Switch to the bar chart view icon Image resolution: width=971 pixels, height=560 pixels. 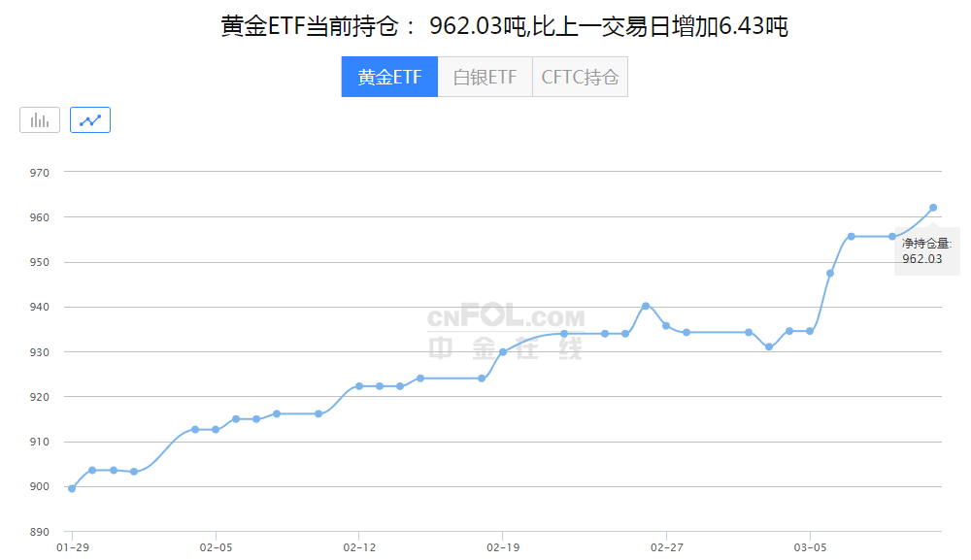pos(39,119)
